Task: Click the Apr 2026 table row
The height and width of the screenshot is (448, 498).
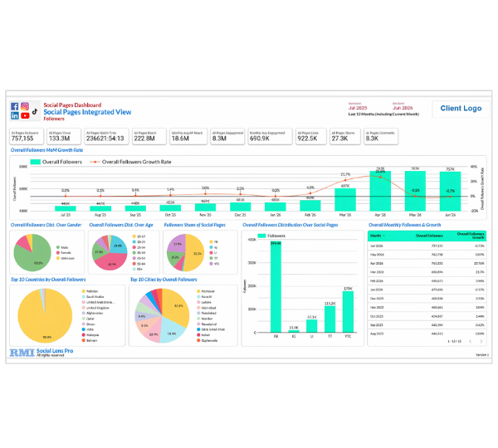Action: [427, 264]
